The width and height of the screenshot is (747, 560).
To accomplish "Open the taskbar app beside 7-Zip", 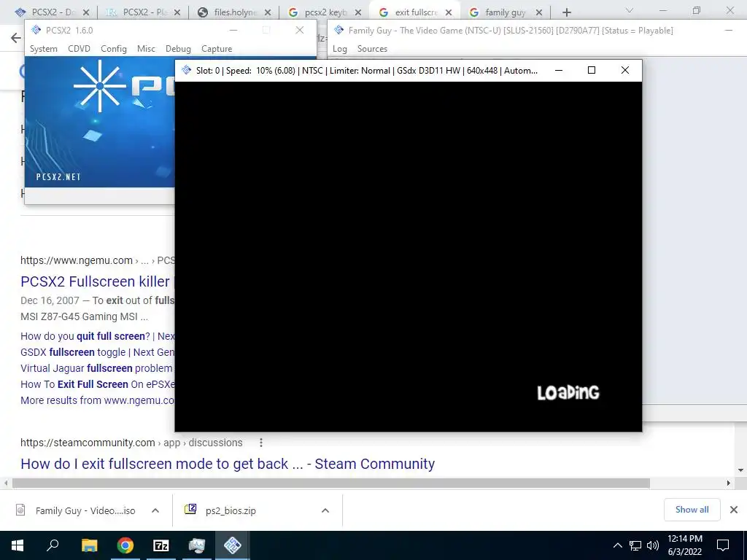I will (197, 545).
